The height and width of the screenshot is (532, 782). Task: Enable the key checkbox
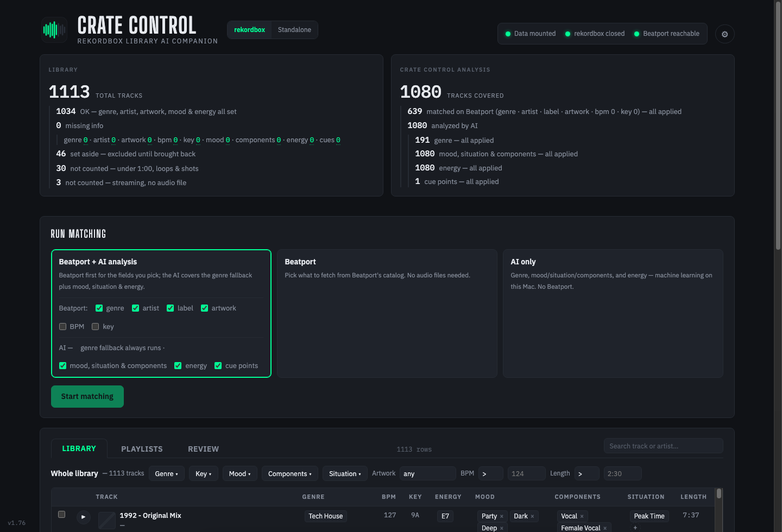95,326
